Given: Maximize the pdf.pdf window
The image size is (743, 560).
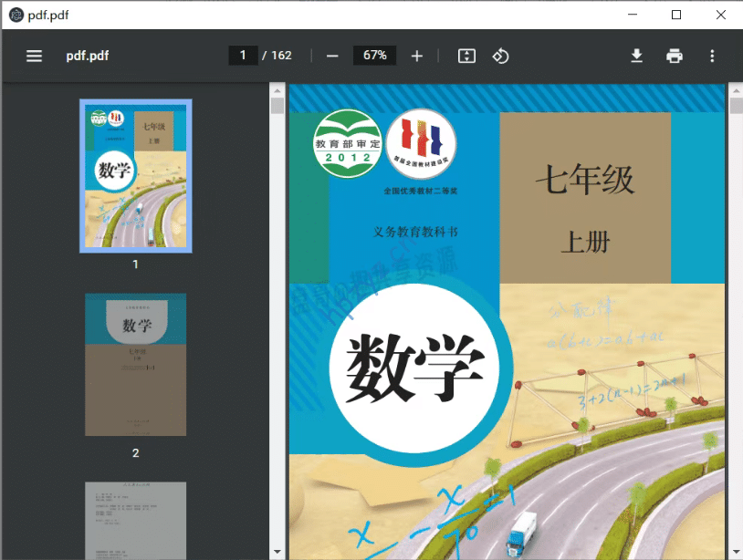Looking at the screenshot, I should [676, 15].
